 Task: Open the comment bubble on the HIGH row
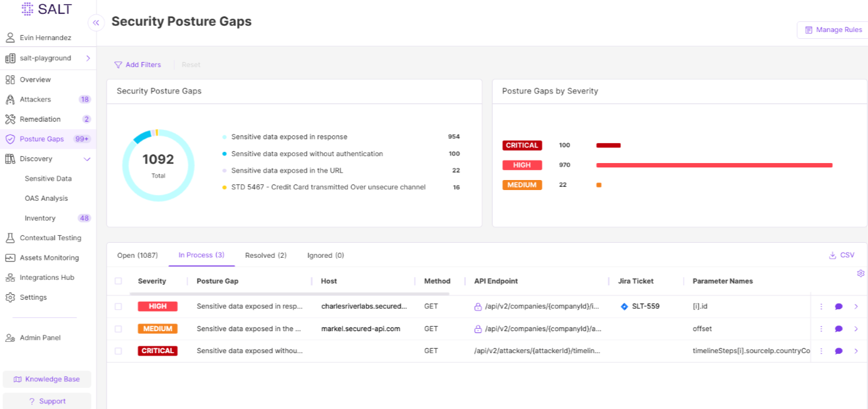point(837,306)
